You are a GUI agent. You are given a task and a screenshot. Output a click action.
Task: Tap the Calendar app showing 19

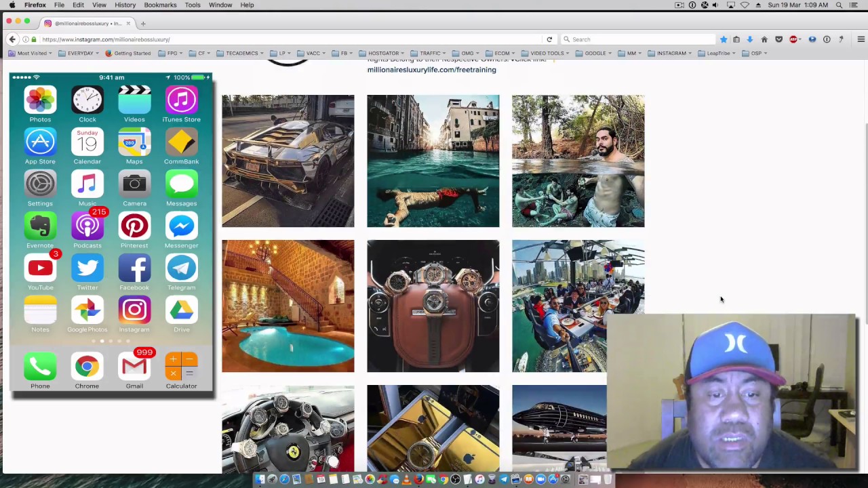[x=87, y=142]
